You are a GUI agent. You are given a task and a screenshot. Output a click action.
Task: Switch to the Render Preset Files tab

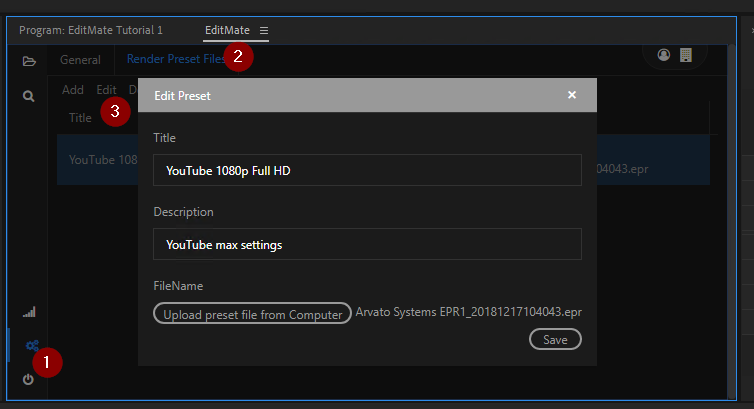pos(175,60)
